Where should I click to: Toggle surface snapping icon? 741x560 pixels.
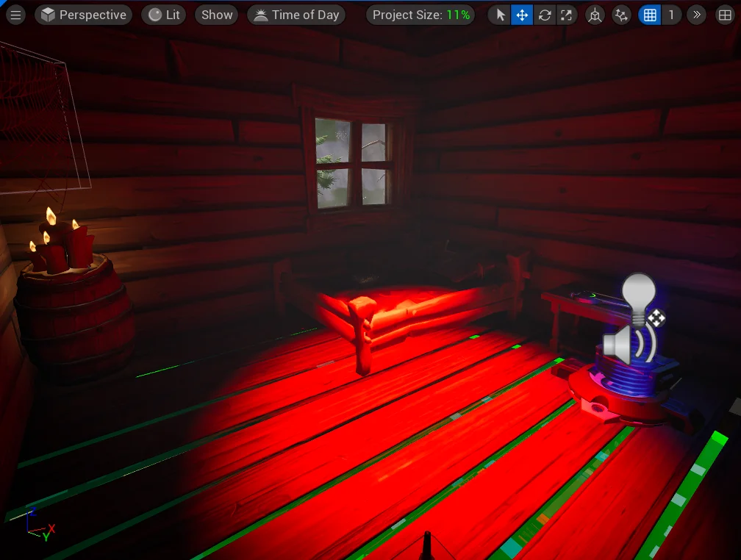621,15
